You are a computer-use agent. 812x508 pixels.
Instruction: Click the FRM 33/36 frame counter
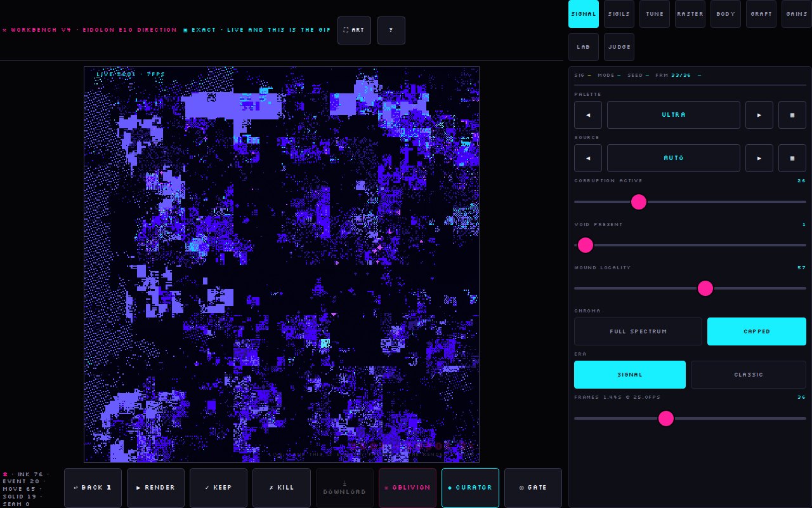pyautogui.click(x=673, y=76)
